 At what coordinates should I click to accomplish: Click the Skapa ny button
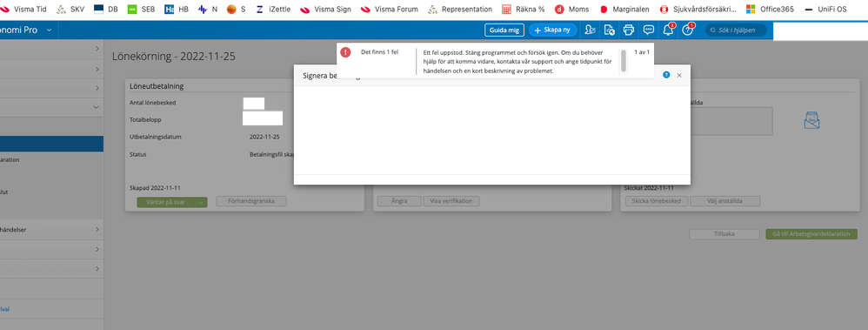click(553, 30)
